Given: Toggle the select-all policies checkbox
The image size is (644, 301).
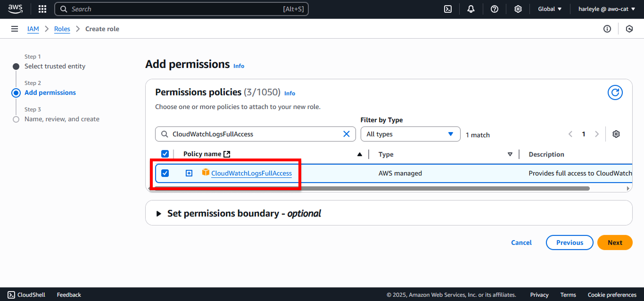Looking at the screenshot, I should pos(165,154).
